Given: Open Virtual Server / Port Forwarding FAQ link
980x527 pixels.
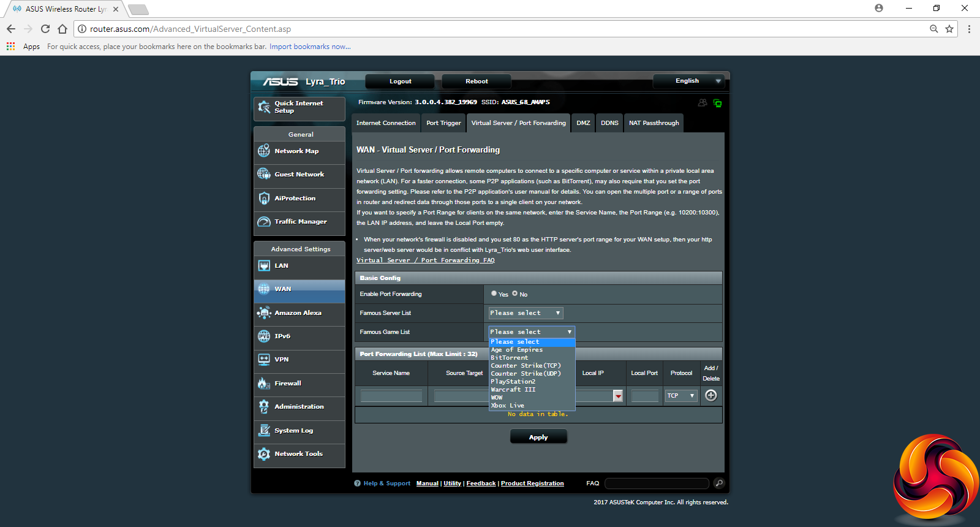Looking at the screenshot, I should (x=426, y=260).
